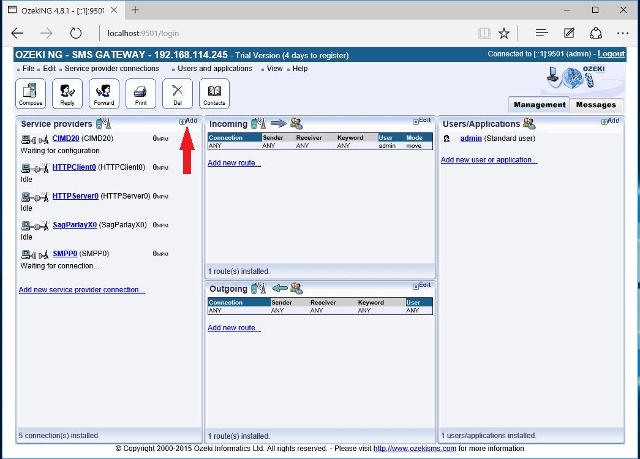Open the File menu
Image resolution: width=640 pixels, height=459 pixels.
tap(28, 69)
